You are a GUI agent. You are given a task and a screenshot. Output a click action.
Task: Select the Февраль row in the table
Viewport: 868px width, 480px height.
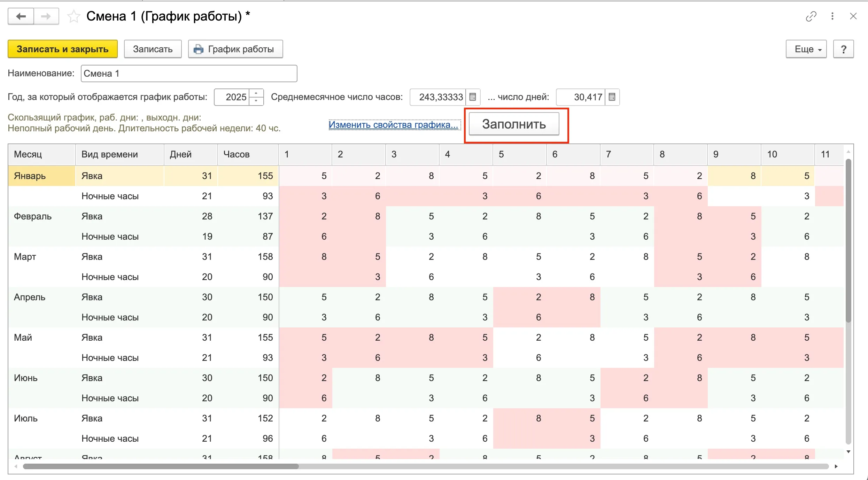(33, 216)
